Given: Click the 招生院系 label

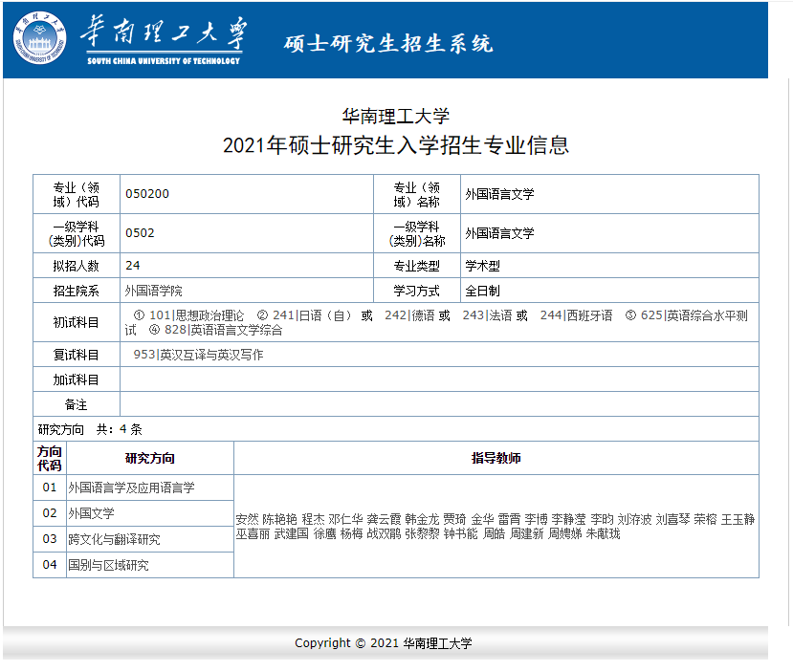Looking at the screenshot, I should tap(77, 291).
